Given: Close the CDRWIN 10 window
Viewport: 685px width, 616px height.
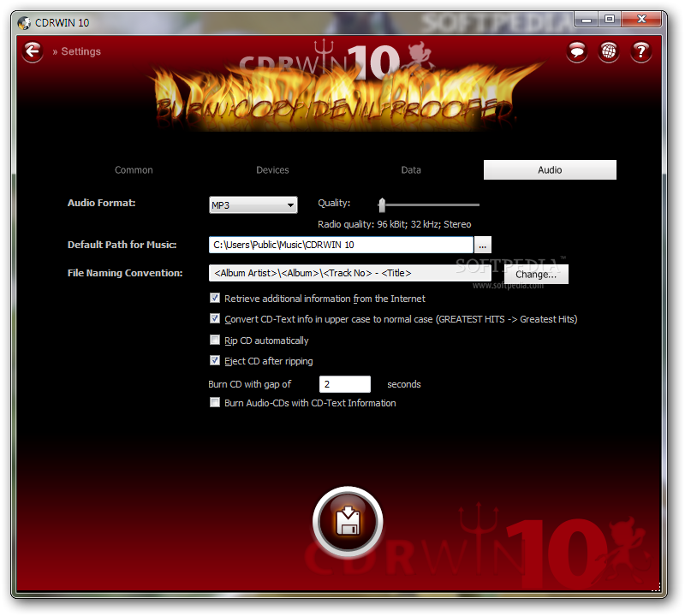Looking at the screenshot, I should 641,20.
